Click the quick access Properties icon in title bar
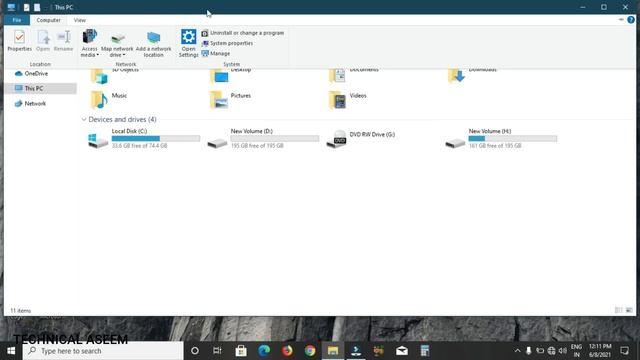 click(x=27, y=7)
